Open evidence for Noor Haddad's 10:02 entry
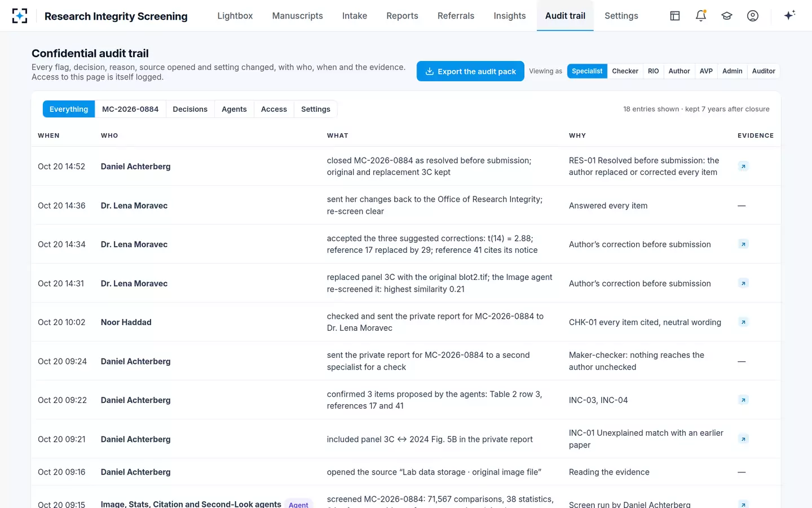 pos(743,322)
